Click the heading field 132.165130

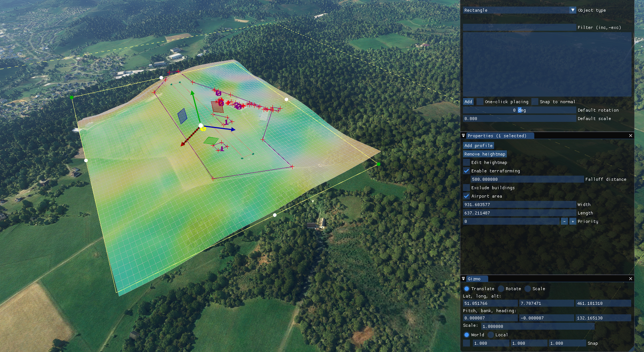[603, 318]
